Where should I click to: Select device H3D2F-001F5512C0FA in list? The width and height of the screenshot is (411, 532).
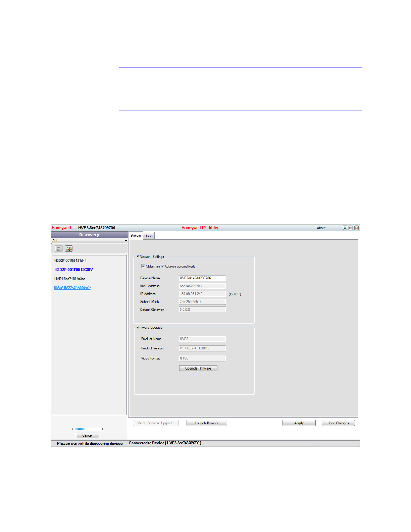[x=74, y=270]
